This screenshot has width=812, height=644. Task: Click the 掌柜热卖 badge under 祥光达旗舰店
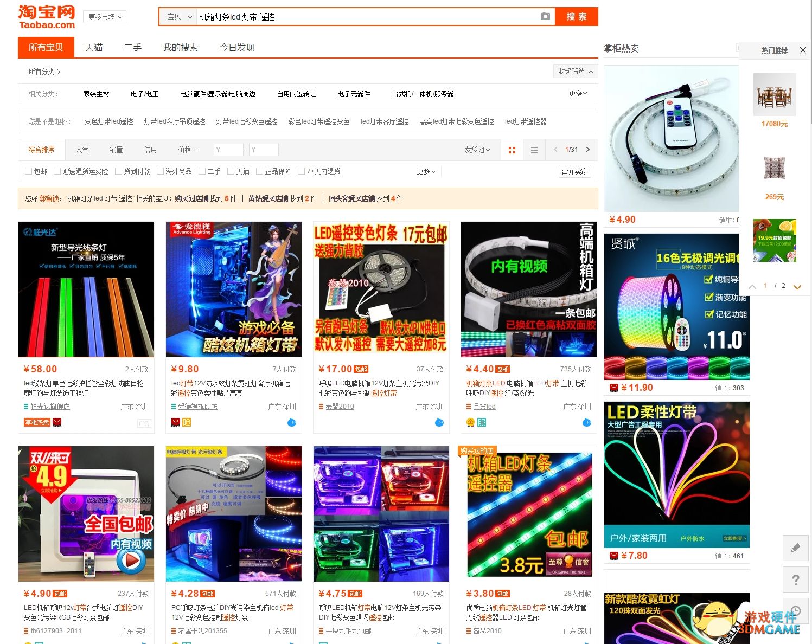point(37,422)
